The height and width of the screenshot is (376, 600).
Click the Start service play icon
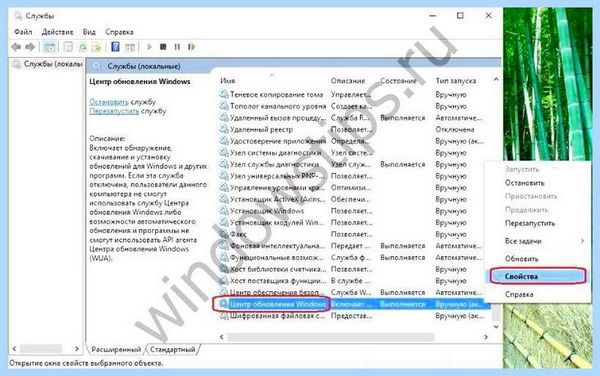(x=149, y=47)
